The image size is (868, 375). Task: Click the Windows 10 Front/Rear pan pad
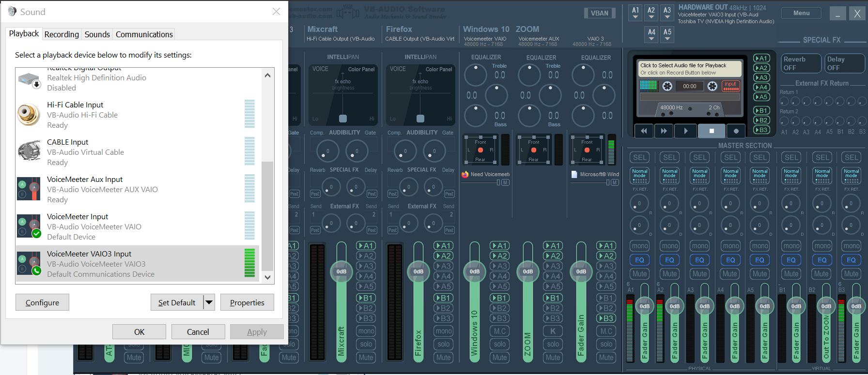click(480, 150)
